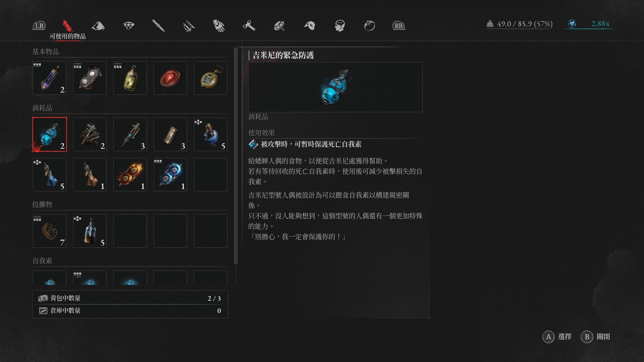Open the head profile tab icon
This screenshot has width=644, height=362.
point(340,25)
